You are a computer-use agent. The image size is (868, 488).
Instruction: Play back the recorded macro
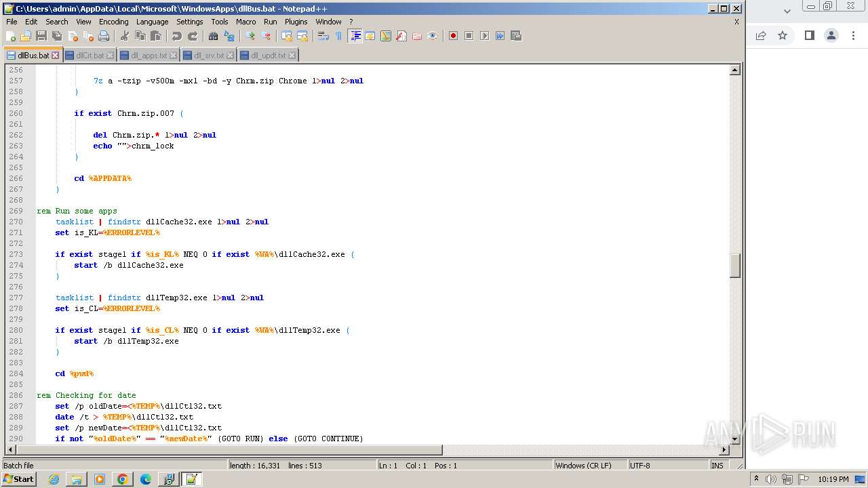tap(484, 36)
